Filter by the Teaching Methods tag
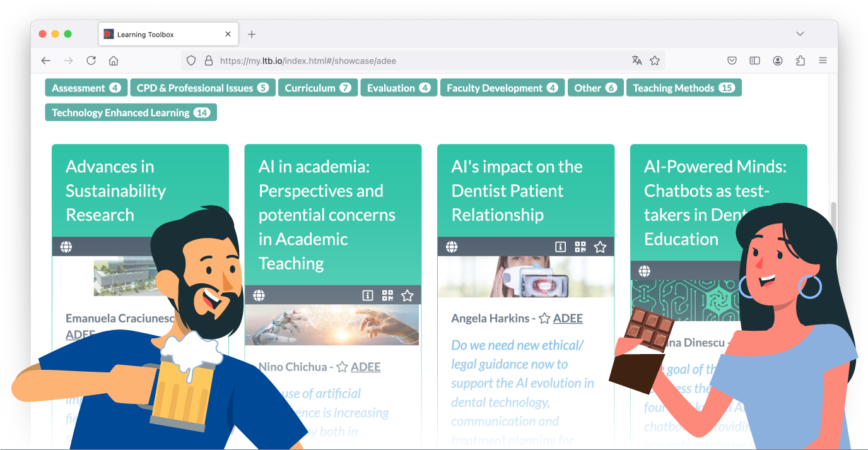The width and height of the screenshot is (868, 450). pos(684,88)
